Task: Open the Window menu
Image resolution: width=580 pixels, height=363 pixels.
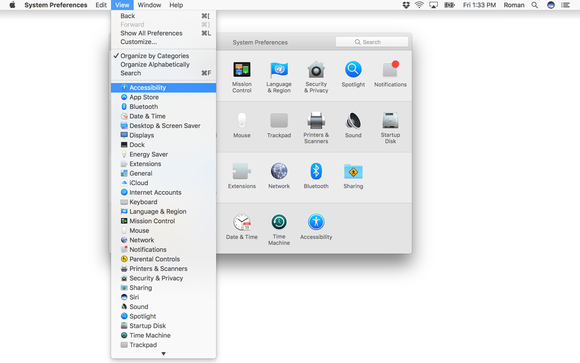Action: pyautogui.click(x=149, y=5)
